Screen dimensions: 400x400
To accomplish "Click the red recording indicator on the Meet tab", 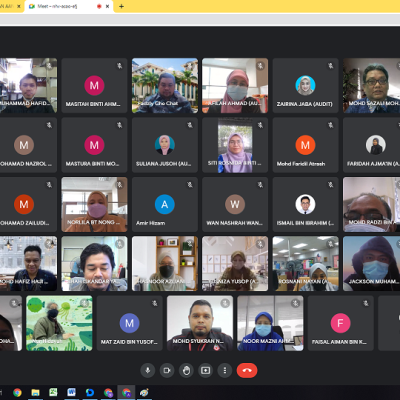I will pyautogui.click(x=99, y=6).
